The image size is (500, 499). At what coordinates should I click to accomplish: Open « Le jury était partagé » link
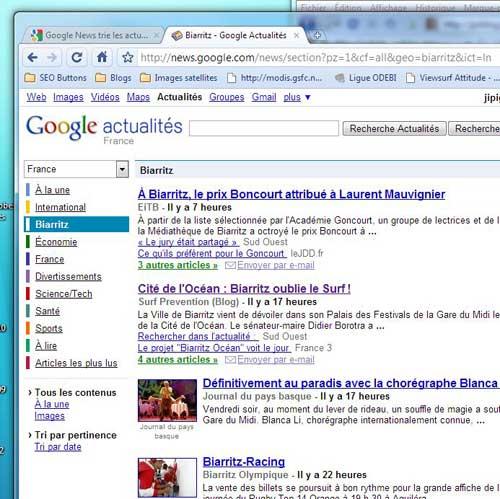(188, 242)
